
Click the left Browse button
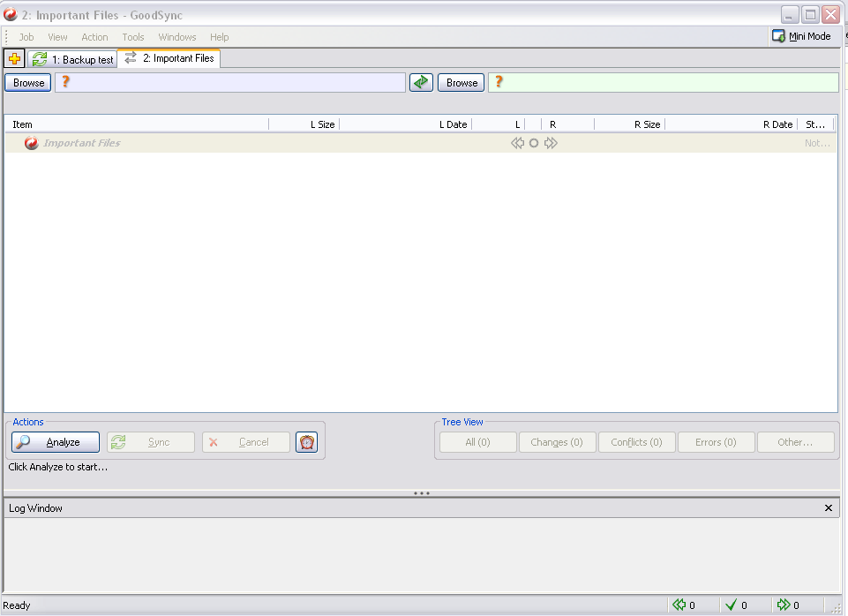click(x=27, y=82)
